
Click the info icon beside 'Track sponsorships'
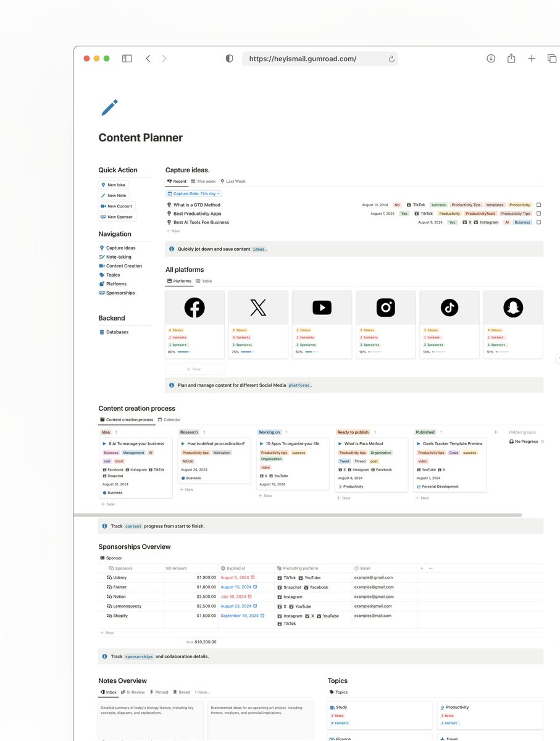[104, 656]
